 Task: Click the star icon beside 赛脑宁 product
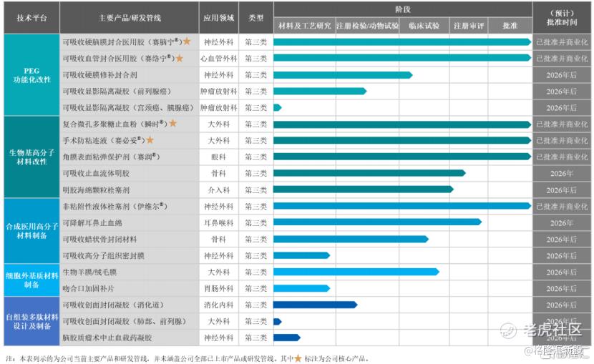(x=187, y=41)
